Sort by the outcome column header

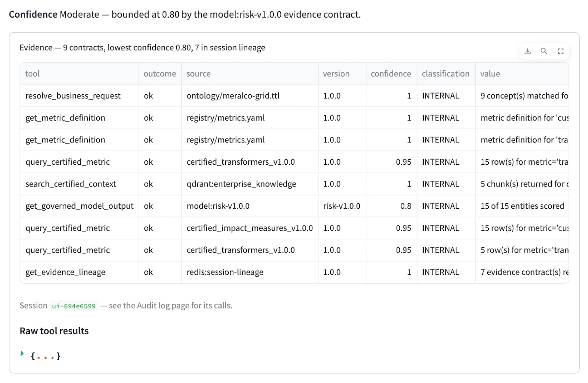click(160, 74)
